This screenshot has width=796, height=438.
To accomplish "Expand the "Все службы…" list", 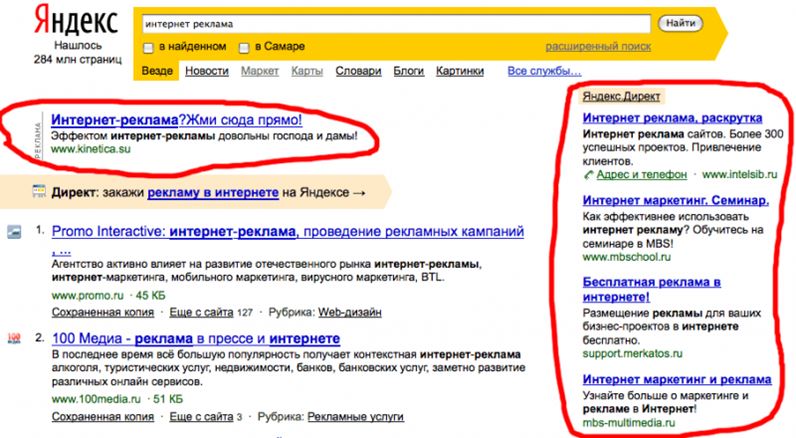I will [543, 72].
